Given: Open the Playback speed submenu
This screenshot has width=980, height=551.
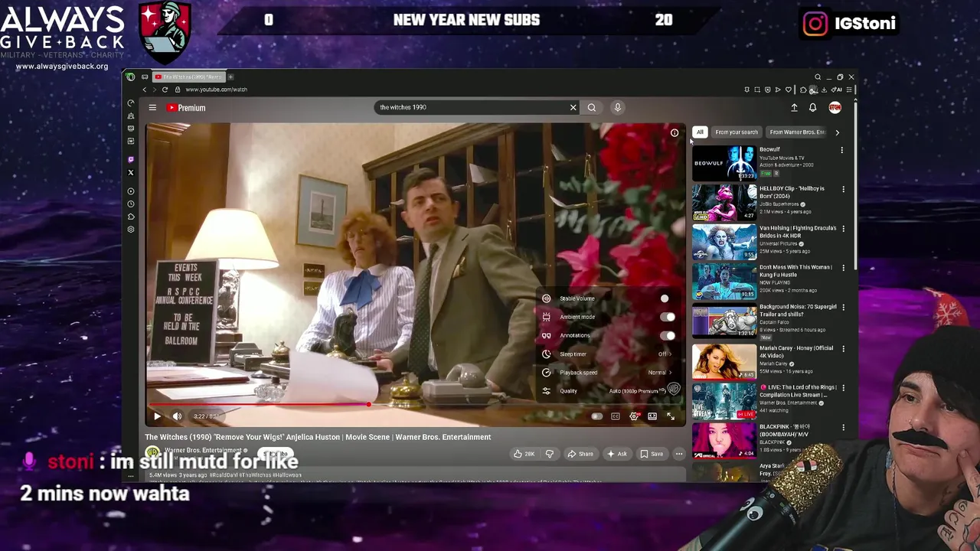Looking at the screenshot, I should pyautogui.click(x=606, y=373).
